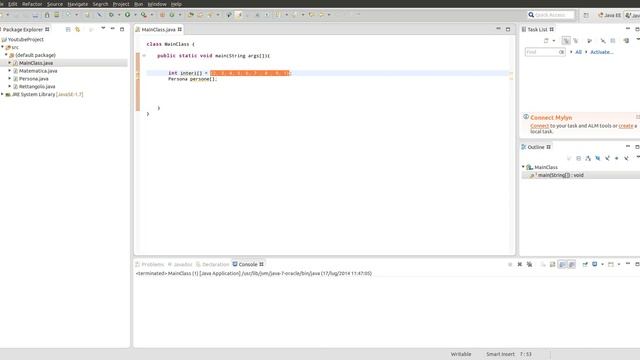Click Open Console icon in Console toolbar

[x=611, y=264]
